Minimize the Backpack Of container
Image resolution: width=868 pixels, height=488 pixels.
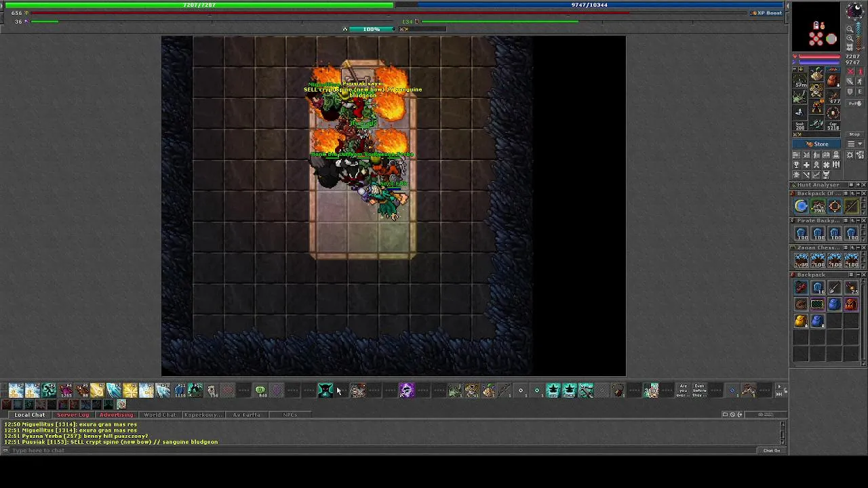[859, 193]
